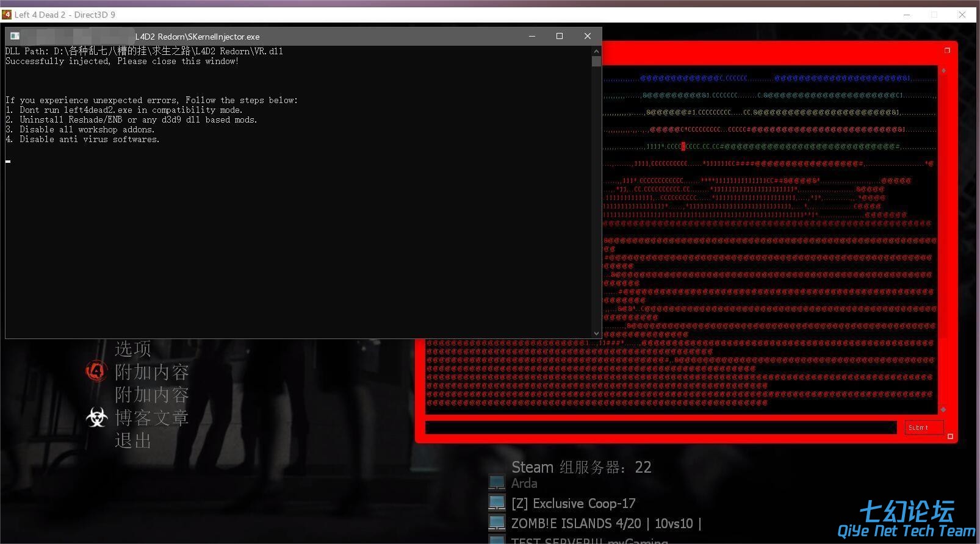980x544 pixels.
Task: Click the console scrollbar thumb
Action: pos(596,61)
